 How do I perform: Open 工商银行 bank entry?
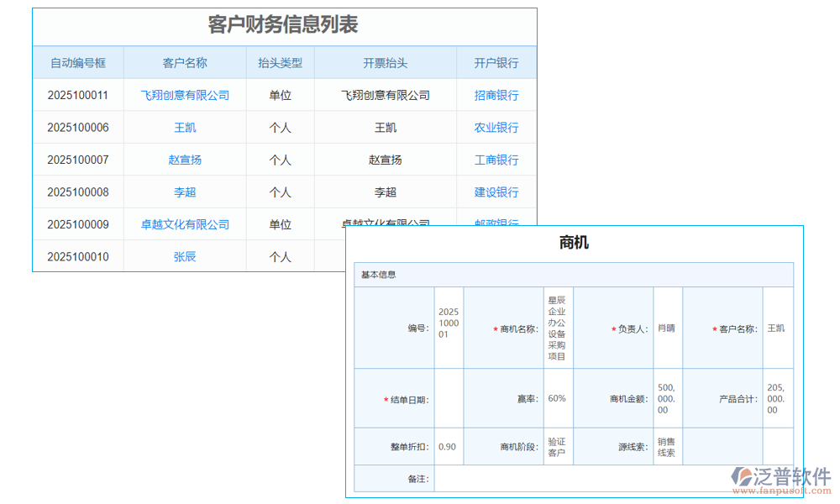point(496,160)
